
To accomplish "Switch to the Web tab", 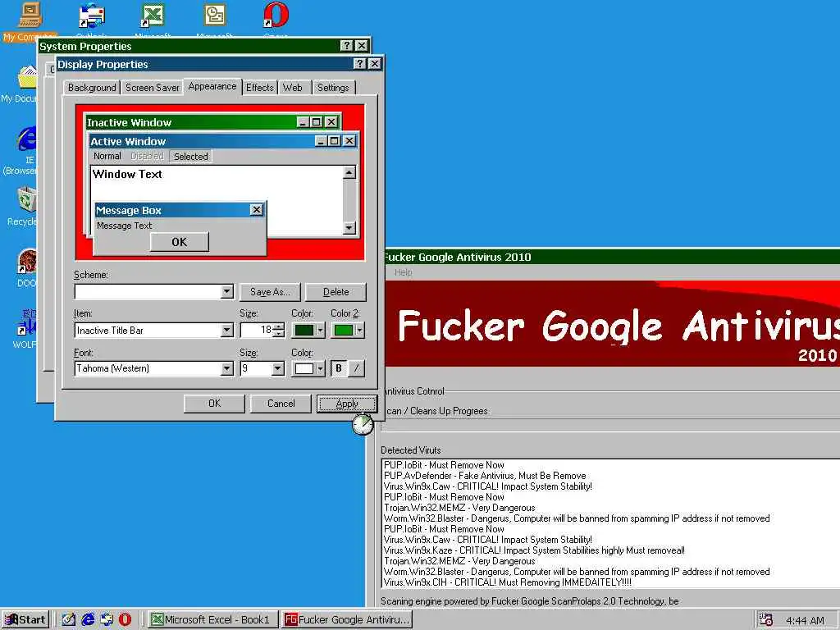I will click(x=293, y=87).
